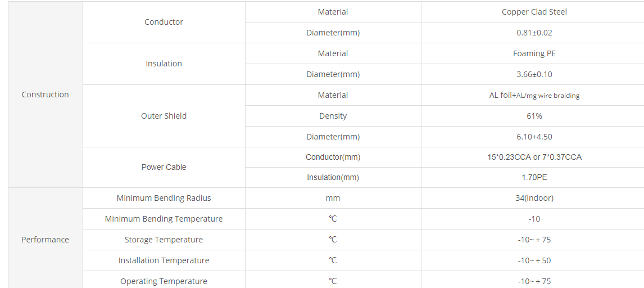
Task: Click the 1.70PE insulation value
Action: pyautogui.click(x=534, y=178)
